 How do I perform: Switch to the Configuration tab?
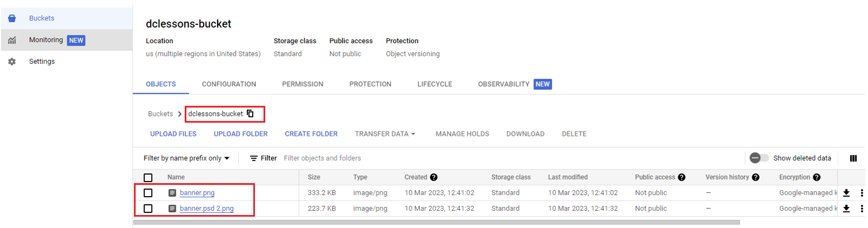point(229,84)
